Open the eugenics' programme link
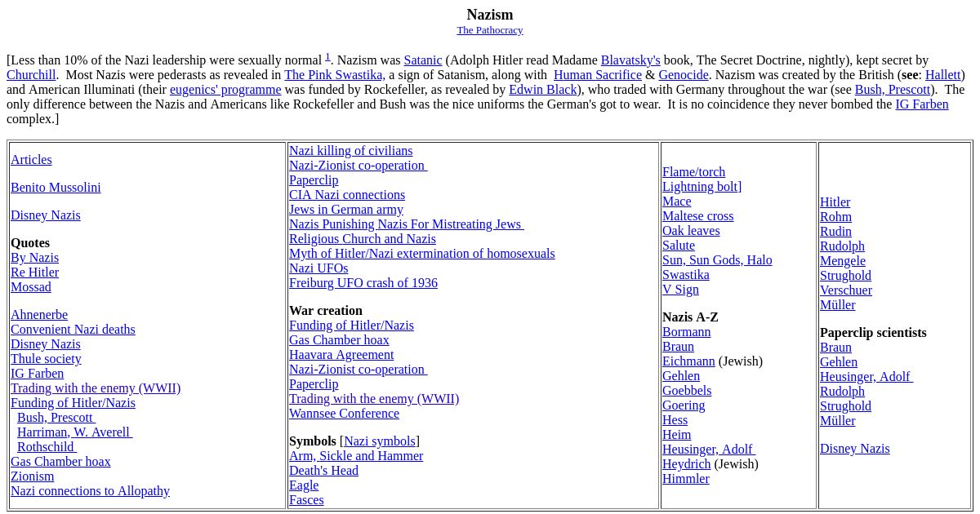The image size is (980, 514). pyautogui.click(x=225, y=90)
